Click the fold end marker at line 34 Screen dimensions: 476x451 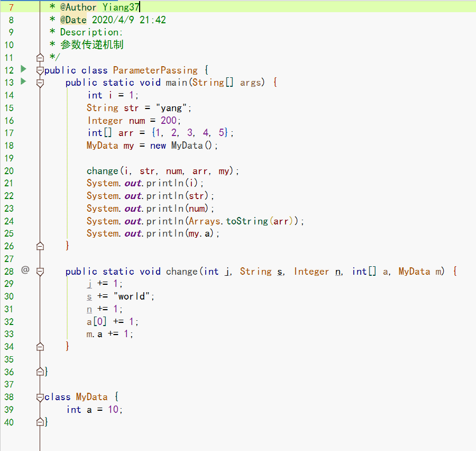(x=40, y=347)
